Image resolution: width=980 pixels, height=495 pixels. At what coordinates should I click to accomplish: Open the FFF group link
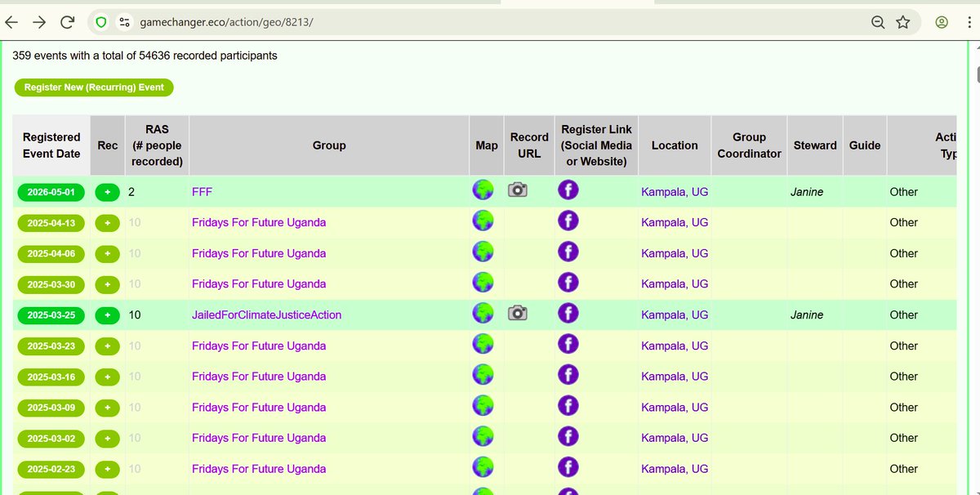[x=203, y=192]
